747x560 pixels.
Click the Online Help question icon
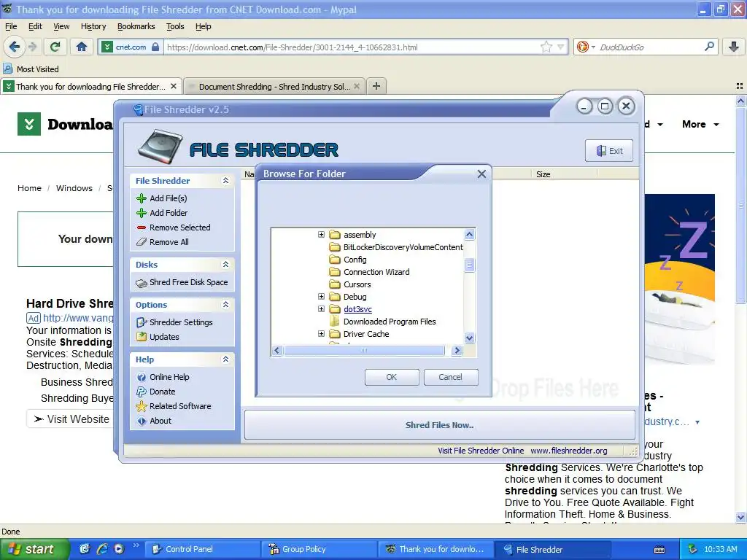point(142,377)
